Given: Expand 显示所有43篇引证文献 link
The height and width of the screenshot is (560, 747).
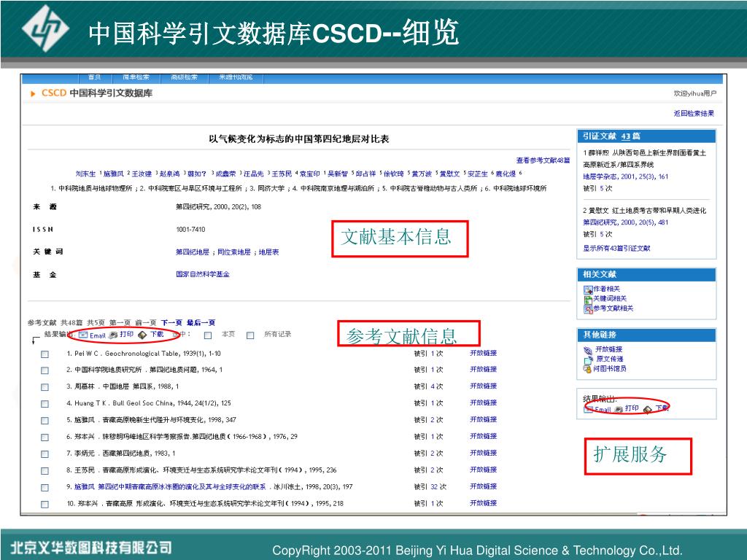Looking at the screenshot, I should [x=616, y=249].
